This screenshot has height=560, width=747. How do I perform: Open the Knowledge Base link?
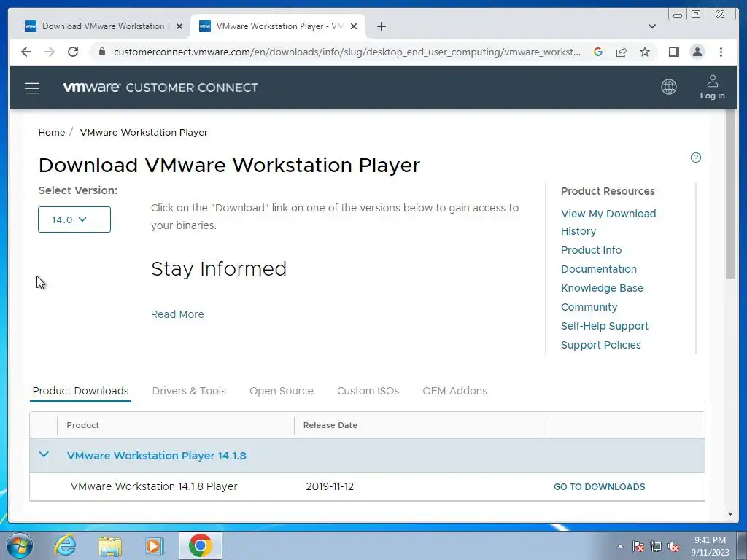coord(602,288)
